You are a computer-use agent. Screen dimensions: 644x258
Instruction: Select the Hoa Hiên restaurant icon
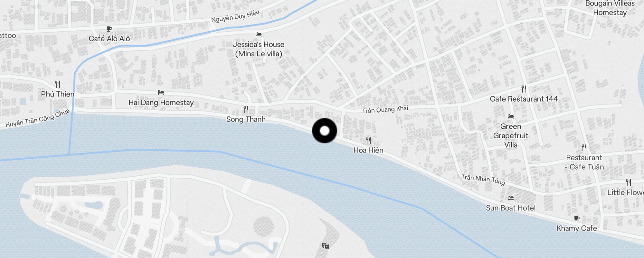tap(368, 140)
